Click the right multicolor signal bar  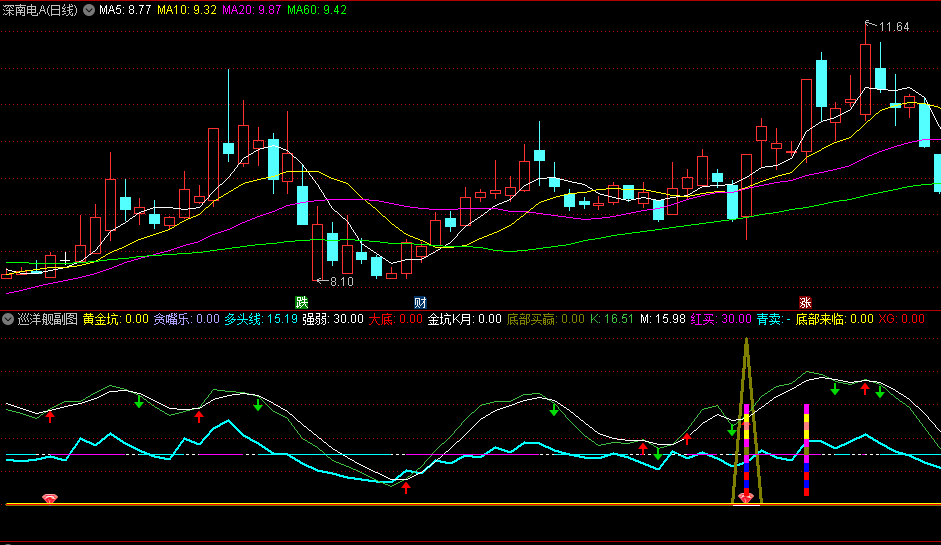pos(806,450)
